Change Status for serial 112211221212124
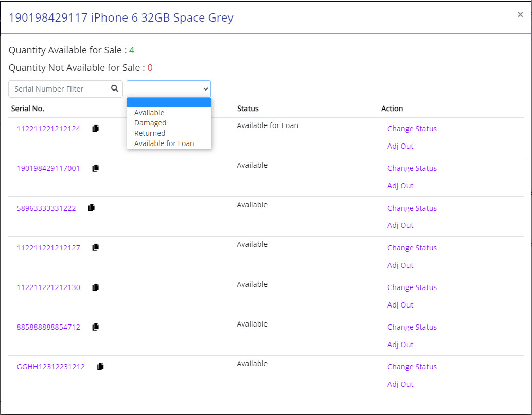The height and width of the screenshot is (415, 532). [412, 129]
